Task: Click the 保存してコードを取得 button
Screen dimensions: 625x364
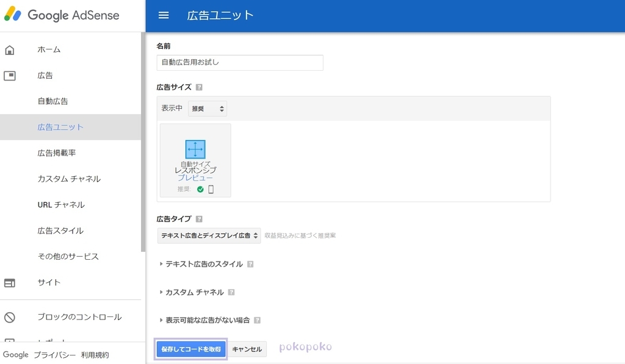Action: click(190, 349)
